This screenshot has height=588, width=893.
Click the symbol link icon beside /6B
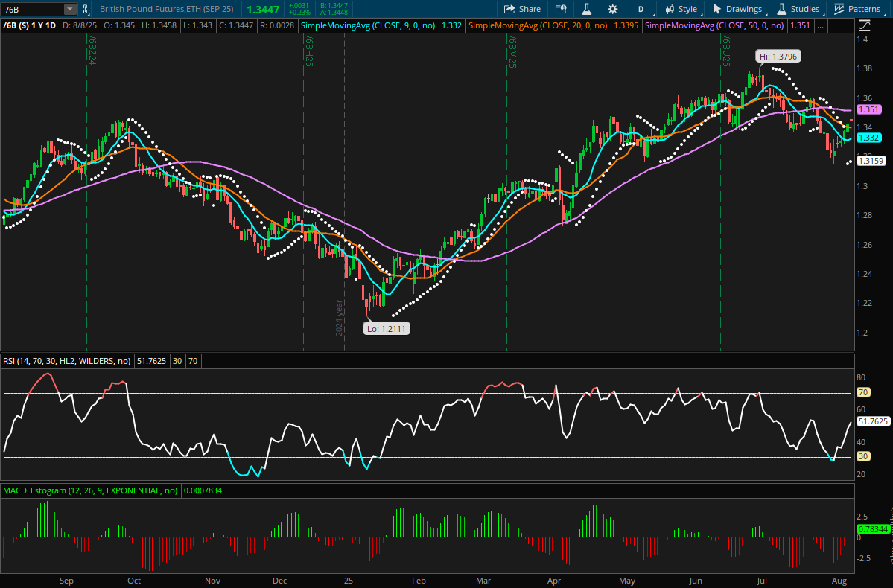click(86, 9)
